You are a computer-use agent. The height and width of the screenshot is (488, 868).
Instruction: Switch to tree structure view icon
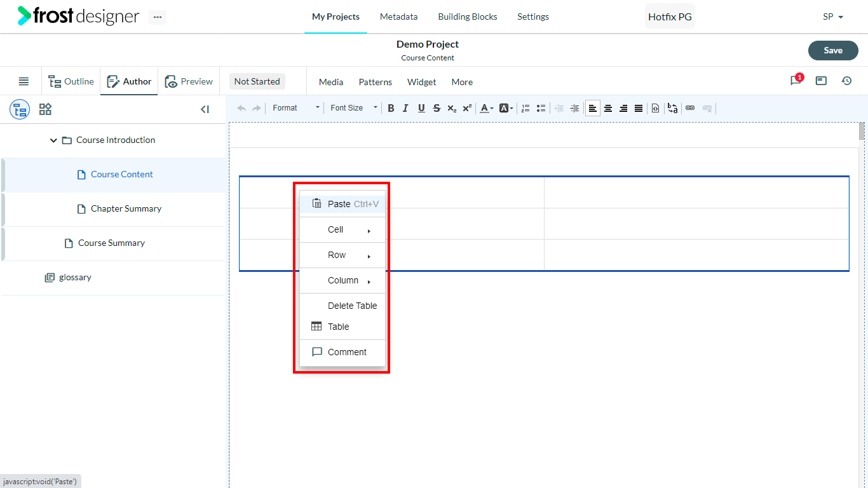tap(20, 109)
